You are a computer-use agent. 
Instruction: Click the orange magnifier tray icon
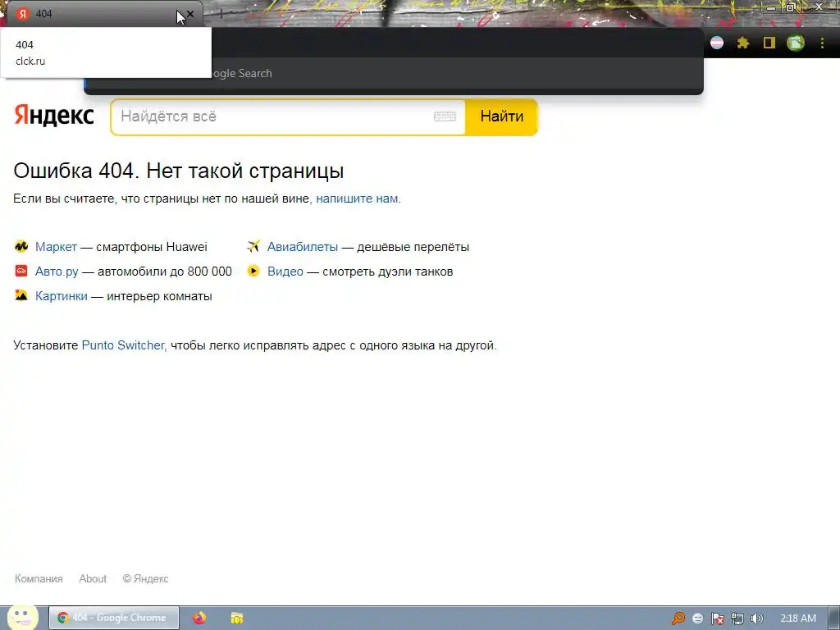point(678,619)
